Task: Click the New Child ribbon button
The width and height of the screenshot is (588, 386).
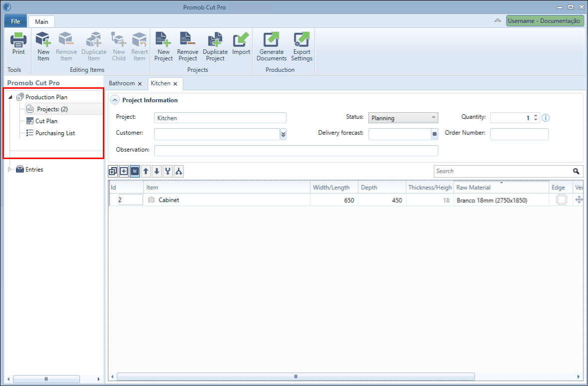Action: [118, 46]
